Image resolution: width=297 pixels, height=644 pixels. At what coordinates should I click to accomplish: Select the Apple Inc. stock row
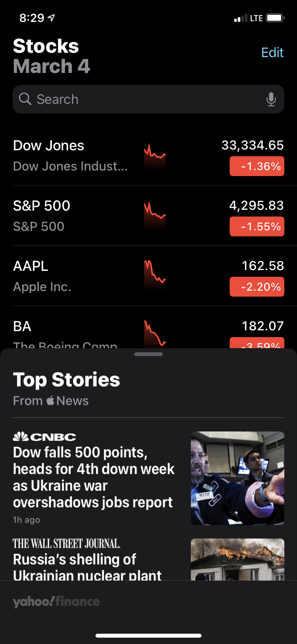pyautogui.click(x=148, y=276)
